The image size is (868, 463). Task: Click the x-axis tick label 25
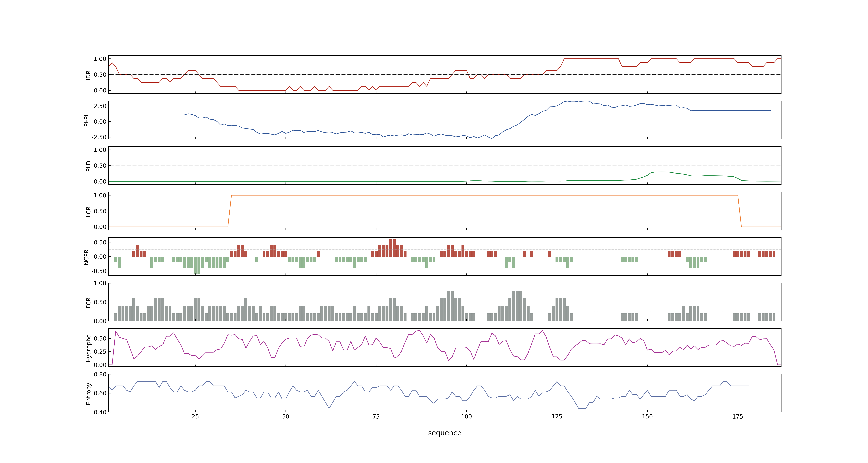[195, 416]
